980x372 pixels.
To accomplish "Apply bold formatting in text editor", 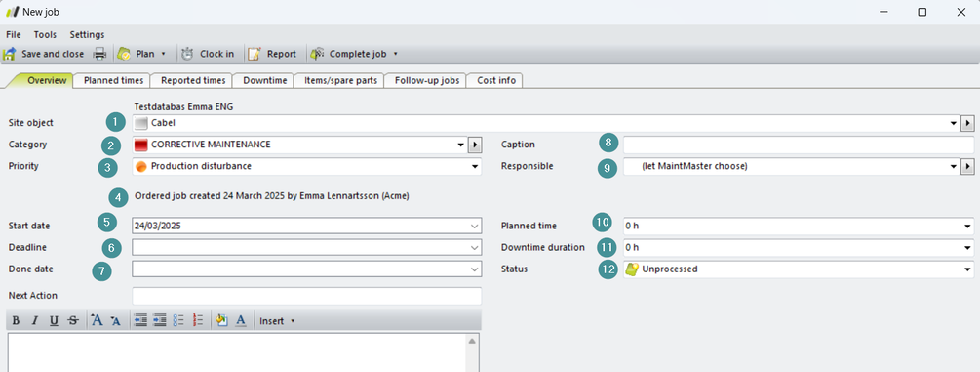I will click(16, 320).
